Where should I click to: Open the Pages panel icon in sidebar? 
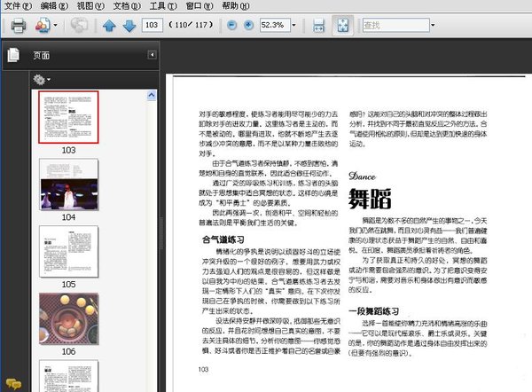point(12,56)
